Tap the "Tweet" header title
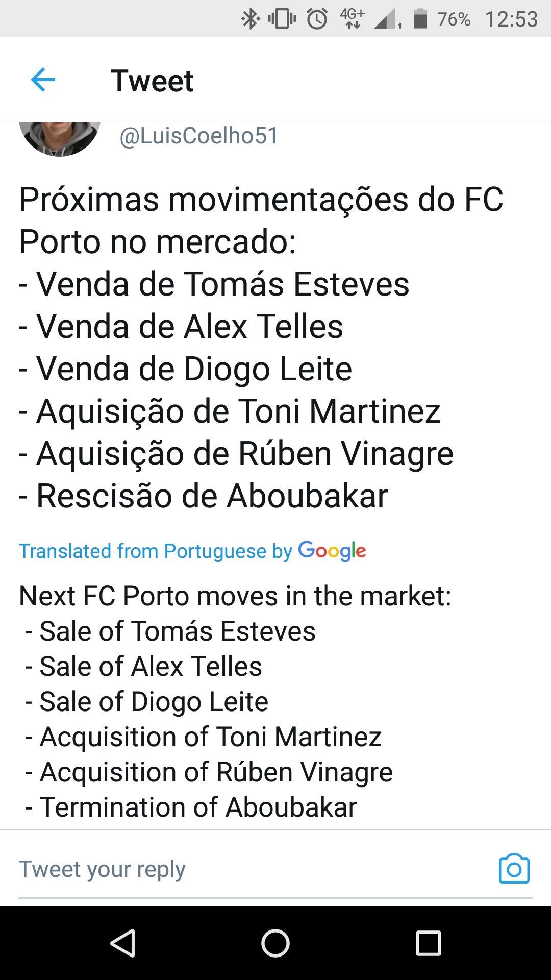Screen dimensions: 551x980 coord(152,81)
